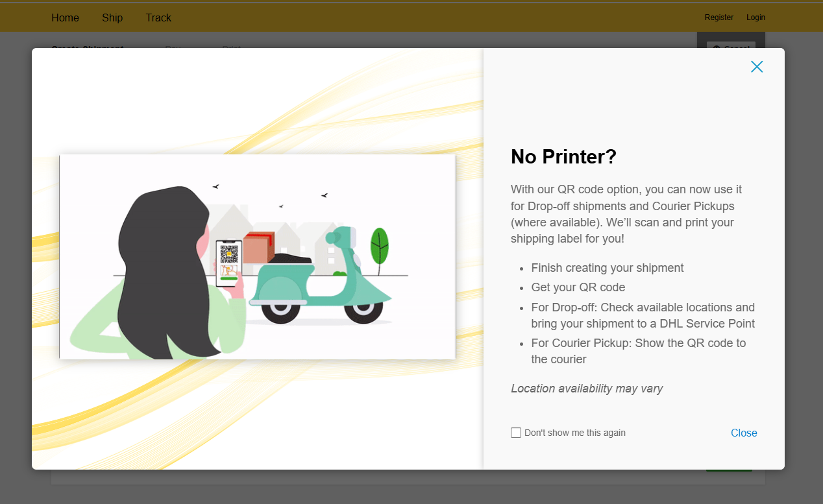
Task: Click the Close link in the dialog
Action: 744,433
